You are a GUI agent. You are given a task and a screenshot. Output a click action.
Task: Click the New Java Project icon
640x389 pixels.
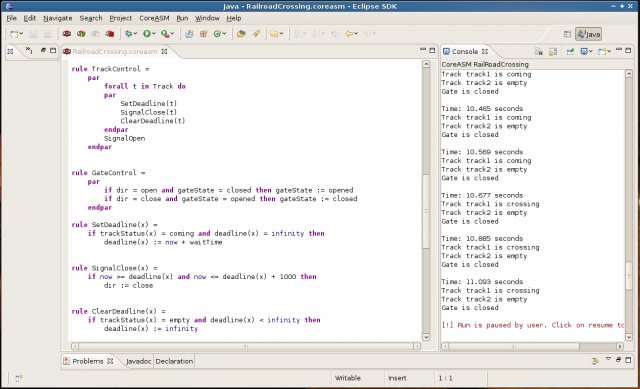189,34
